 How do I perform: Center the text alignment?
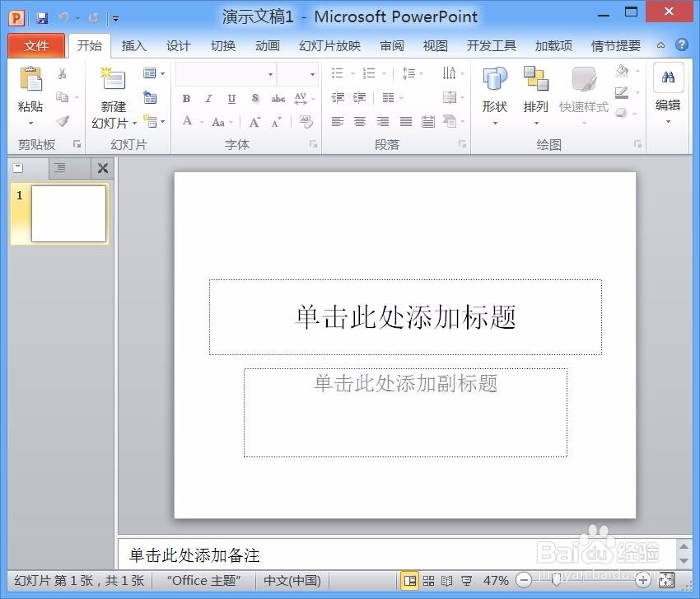coord(360,121)
